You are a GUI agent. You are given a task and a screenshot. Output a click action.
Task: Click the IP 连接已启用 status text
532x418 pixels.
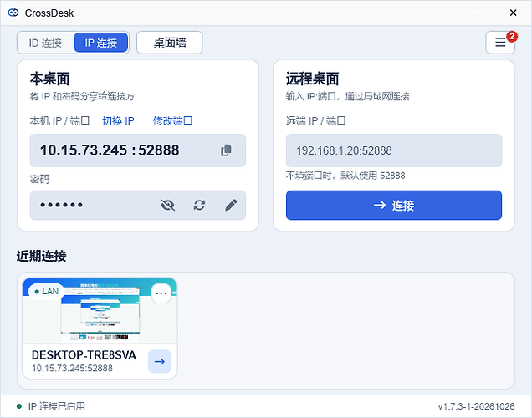tap(57, 406)
